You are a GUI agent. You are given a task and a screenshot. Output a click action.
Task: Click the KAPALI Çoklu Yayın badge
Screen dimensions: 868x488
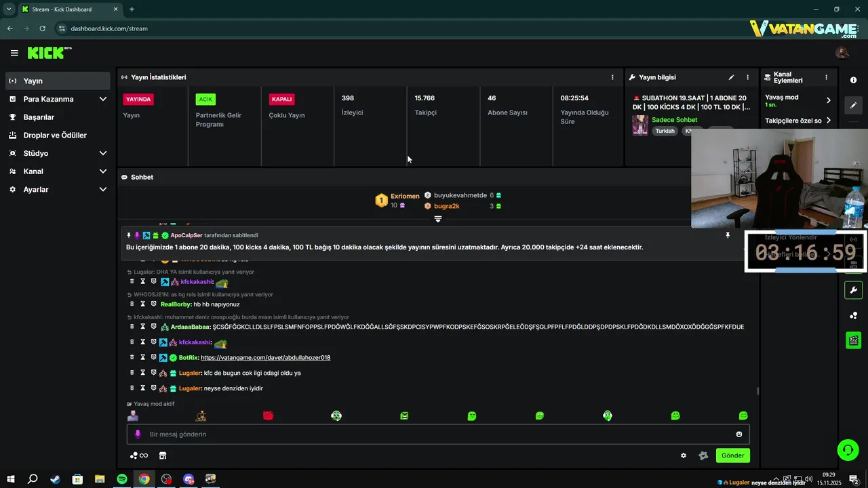281,99
